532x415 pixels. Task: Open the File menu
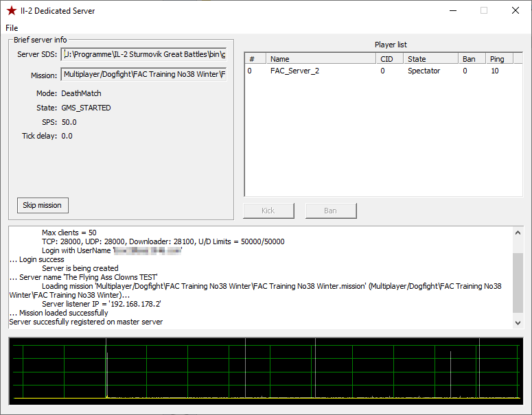12,28
